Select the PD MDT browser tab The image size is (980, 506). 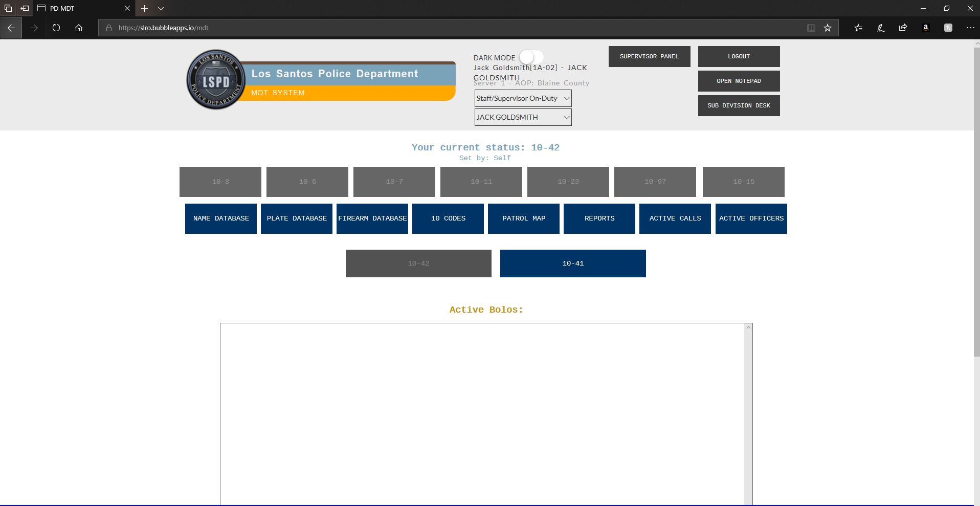[x=84, y=8]
